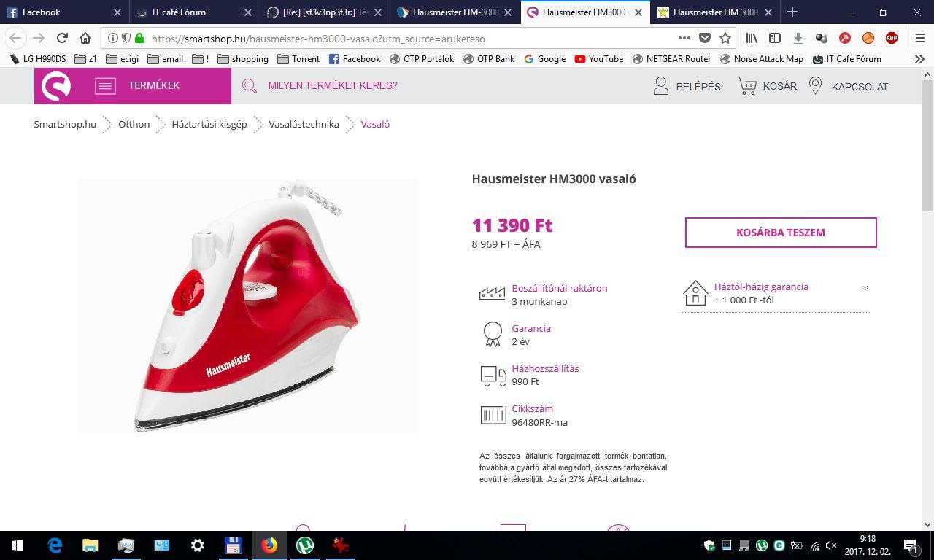The image size is (934, 560).
Task: Click the Hausmeister iron product image
Action: pos(248,306)
